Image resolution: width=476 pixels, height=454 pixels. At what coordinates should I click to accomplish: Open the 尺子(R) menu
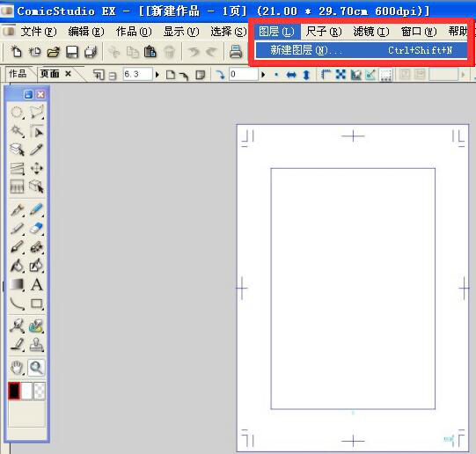(x=324, y=32)
